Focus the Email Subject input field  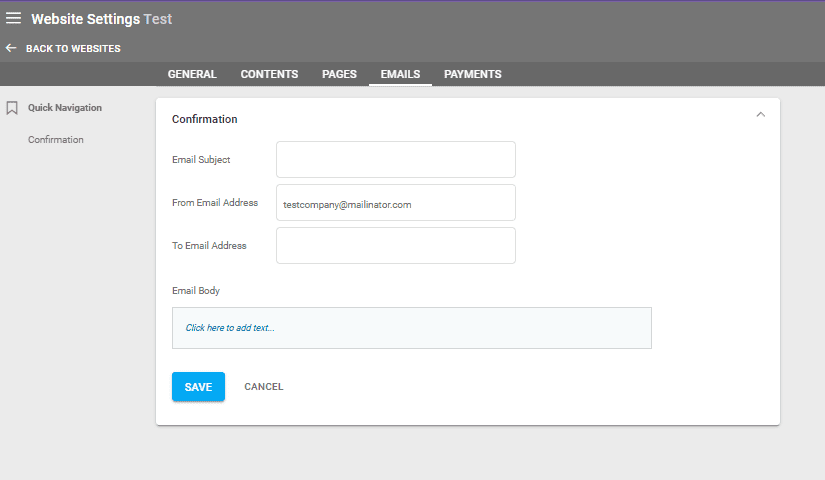[x=395, y=160]
